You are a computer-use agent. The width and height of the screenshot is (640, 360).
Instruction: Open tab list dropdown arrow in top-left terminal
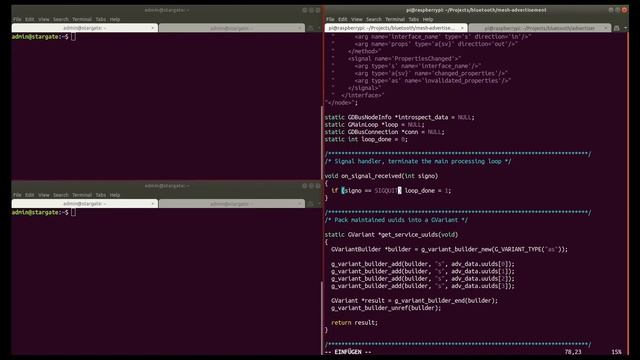319,28
